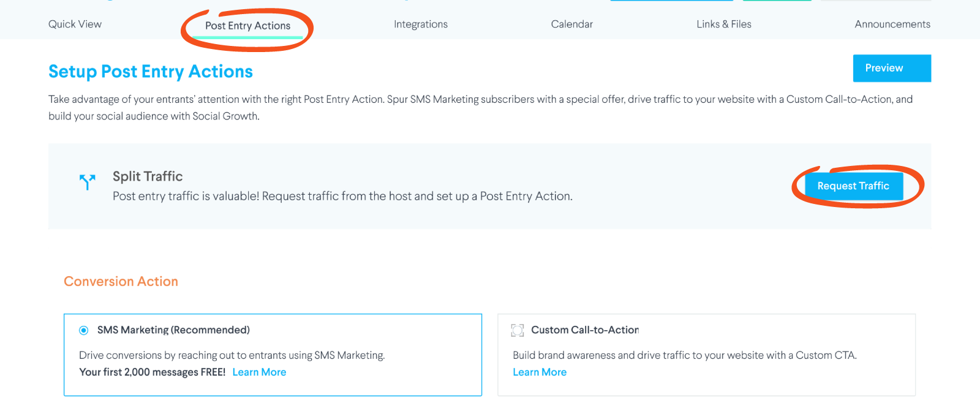Screen dimensions: 980x414
Task: Open Learn More under Custom Call-to-Action
Action: 540,372
